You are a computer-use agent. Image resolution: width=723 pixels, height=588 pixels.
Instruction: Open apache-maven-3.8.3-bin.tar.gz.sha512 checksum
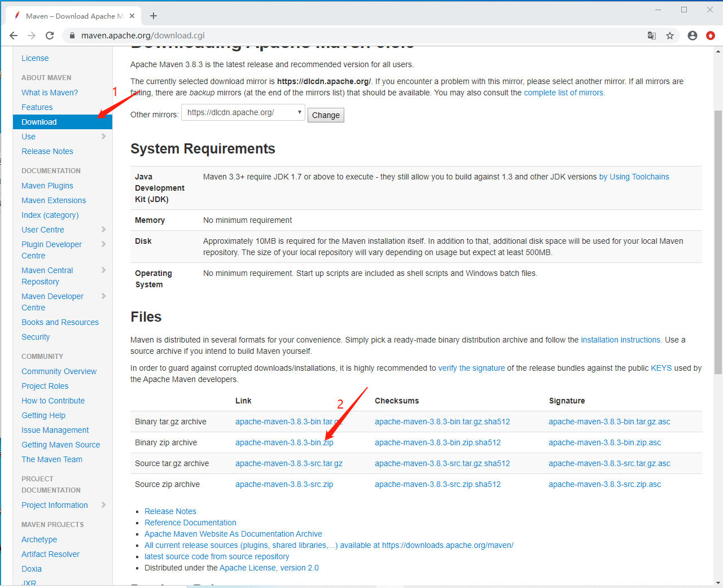pyautogui.click(x=442, y=422)
